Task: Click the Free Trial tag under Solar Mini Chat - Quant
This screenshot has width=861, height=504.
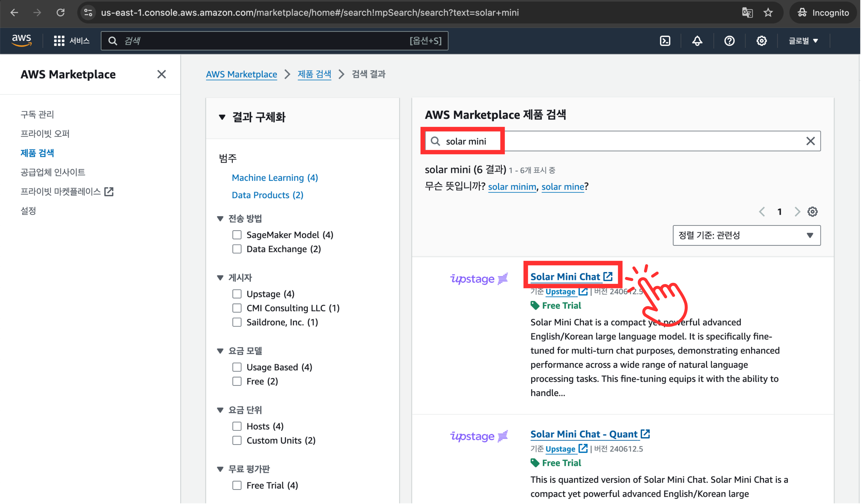Action: point(556,463)
